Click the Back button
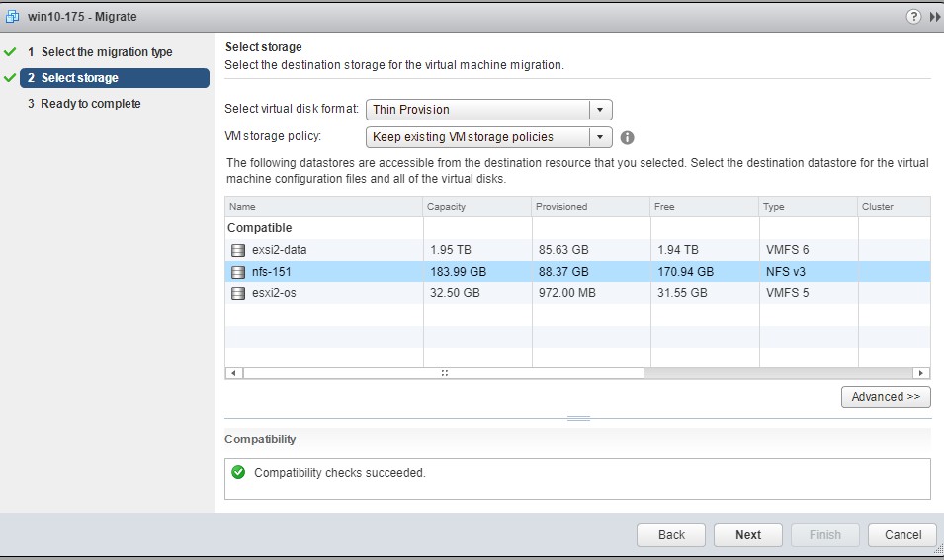The height and width of the screenshot is (560, 944). pos(670,534)
